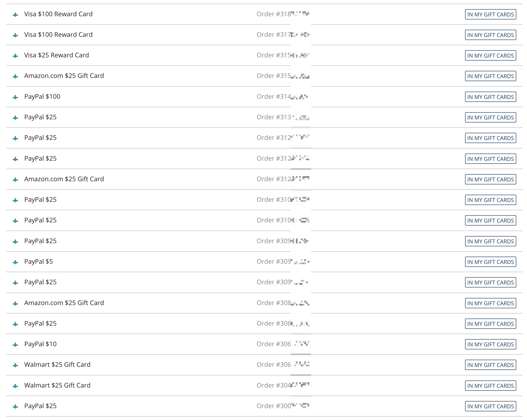Viewport: 527px width, 420px height.
Task: Click plus icon for PayPal $25 order #313
Action: coord(15,118)
